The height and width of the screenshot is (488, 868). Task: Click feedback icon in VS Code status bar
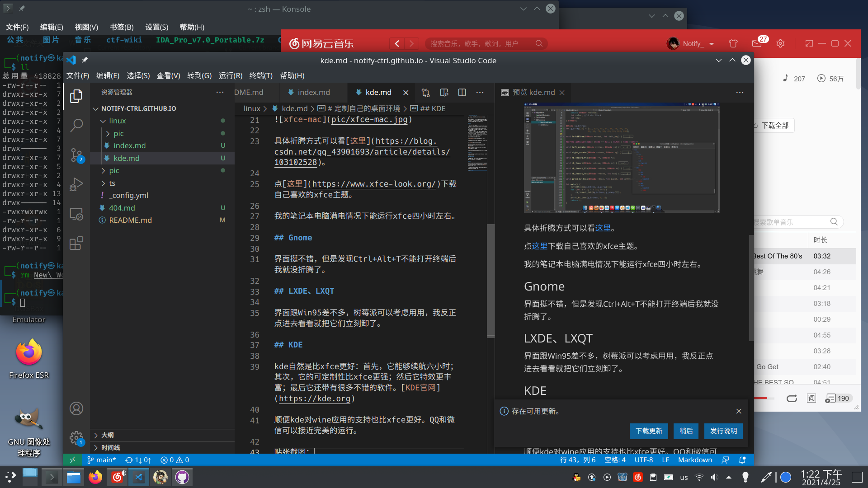[x=725, y=460]
